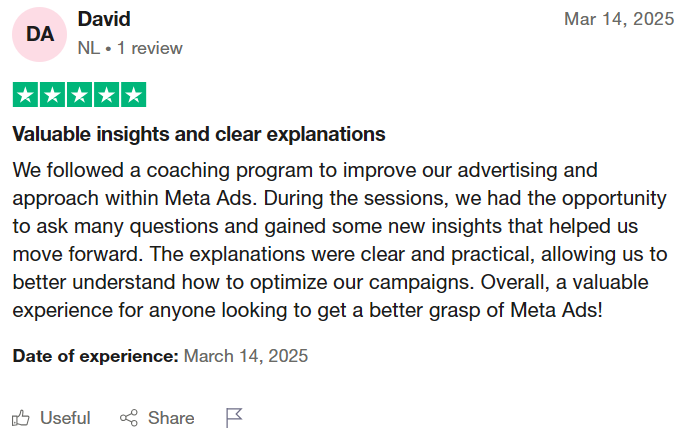Flag this review with the flag icon
The image size is (682, 447).
(x=234, y=418)
